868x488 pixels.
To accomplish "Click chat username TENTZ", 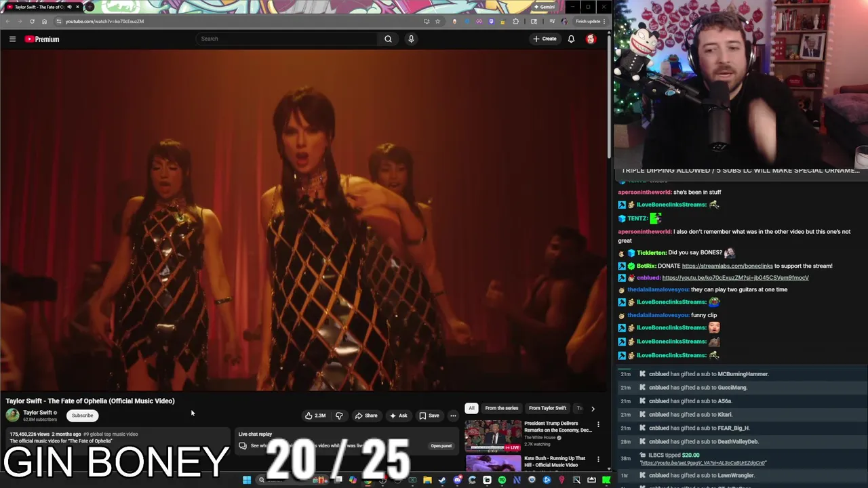I will [637, 219].
